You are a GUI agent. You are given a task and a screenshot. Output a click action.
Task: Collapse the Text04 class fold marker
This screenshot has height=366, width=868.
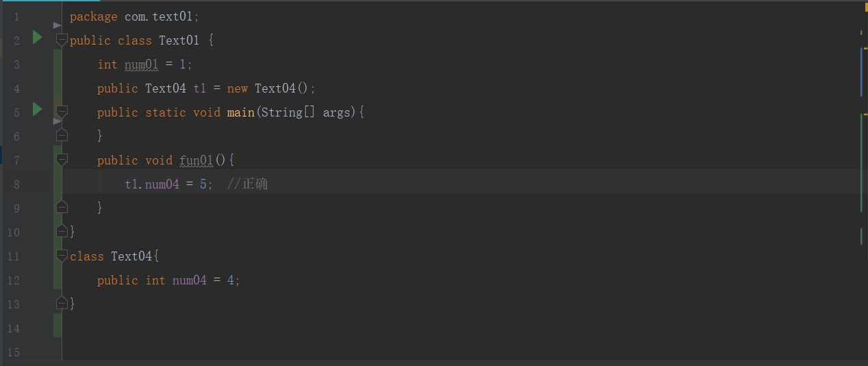point(62,256)
